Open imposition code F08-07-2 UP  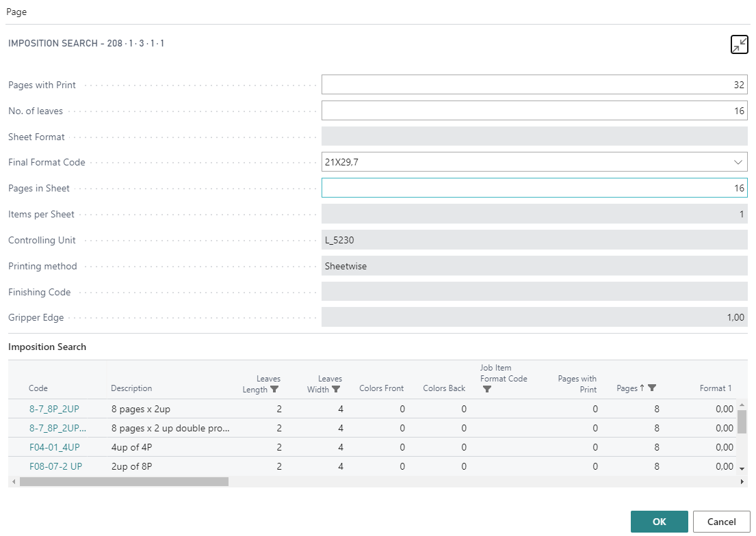55,466
